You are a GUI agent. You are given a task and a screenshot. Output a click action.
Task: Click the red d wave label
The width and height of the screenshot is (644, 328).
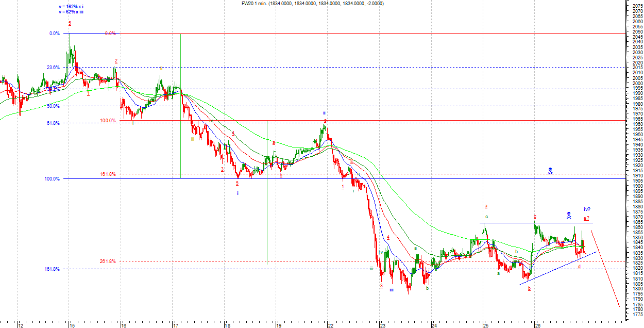pyautogui.click(x=579, y=267)
